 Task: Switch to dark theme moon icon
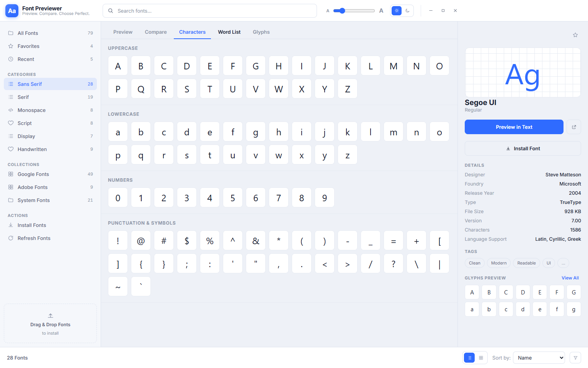click(407, 11)
